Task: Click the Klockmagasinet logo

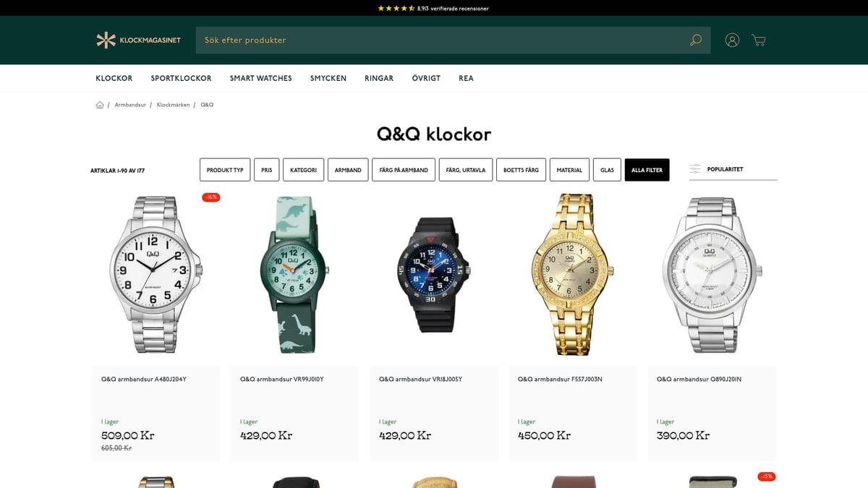Action: click(138, 40)
